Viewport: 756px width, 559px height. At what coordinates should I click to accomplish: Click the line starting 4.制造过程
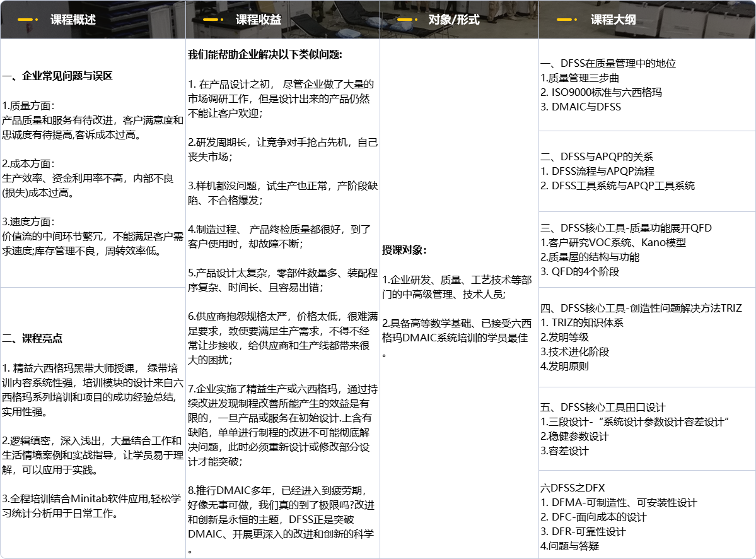[279, 229]
